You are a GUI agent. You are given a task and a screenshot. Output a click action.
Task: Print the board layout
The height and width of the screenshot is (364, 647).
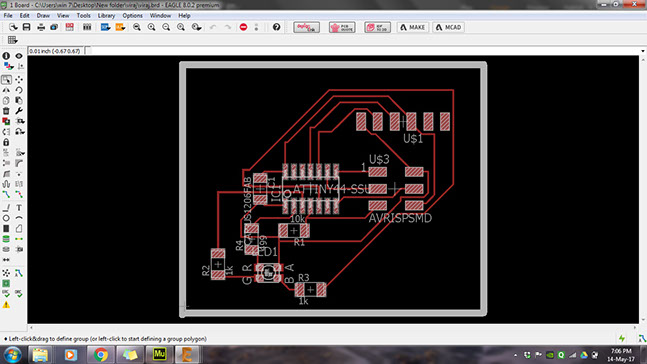tap(41, 27)
